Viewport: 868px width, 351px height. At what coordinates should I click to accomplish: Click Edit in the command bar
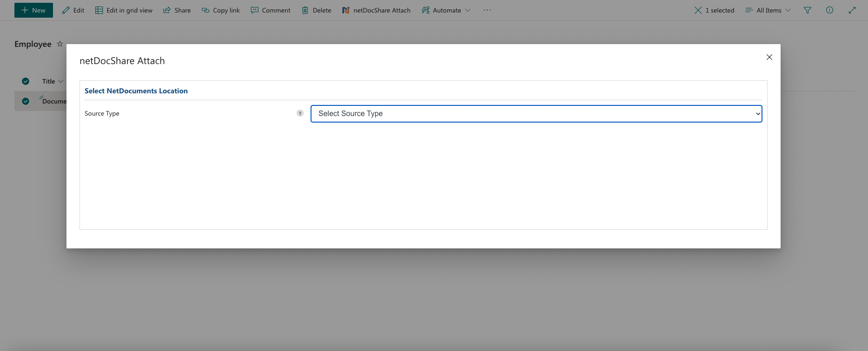point(73,10)
